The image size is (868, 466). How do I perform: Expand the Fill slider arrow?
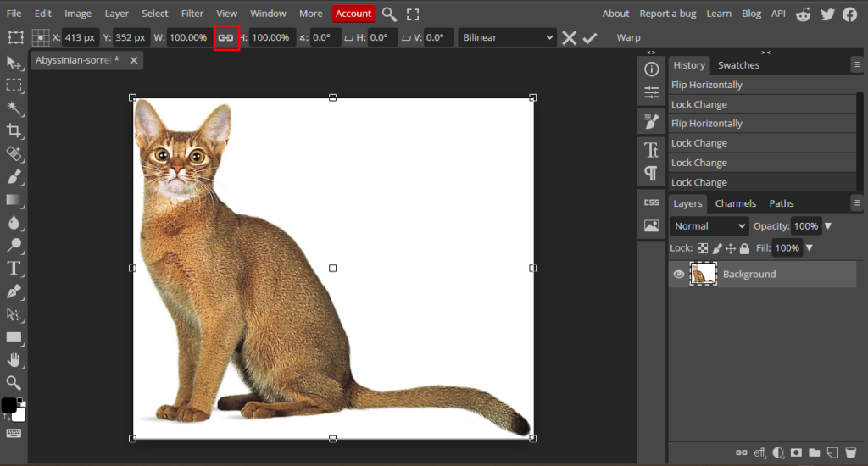[x=810, y=248]
